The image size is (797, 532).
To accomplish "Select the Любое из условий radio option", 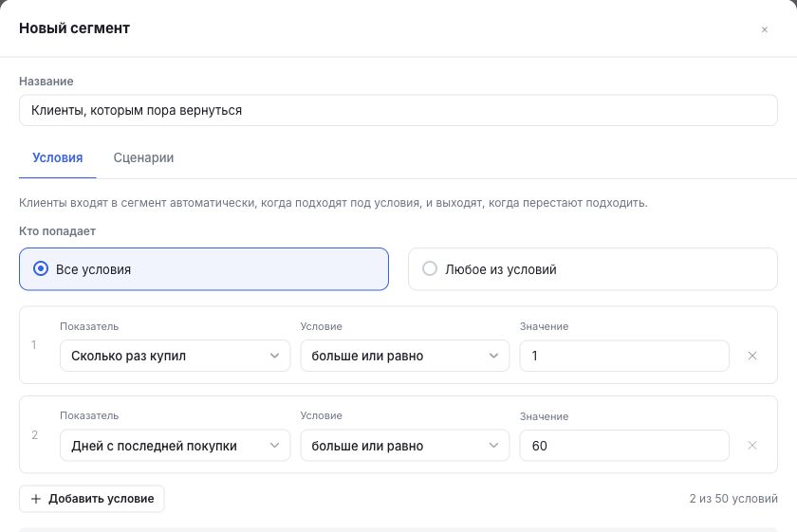I will [593, 269].
